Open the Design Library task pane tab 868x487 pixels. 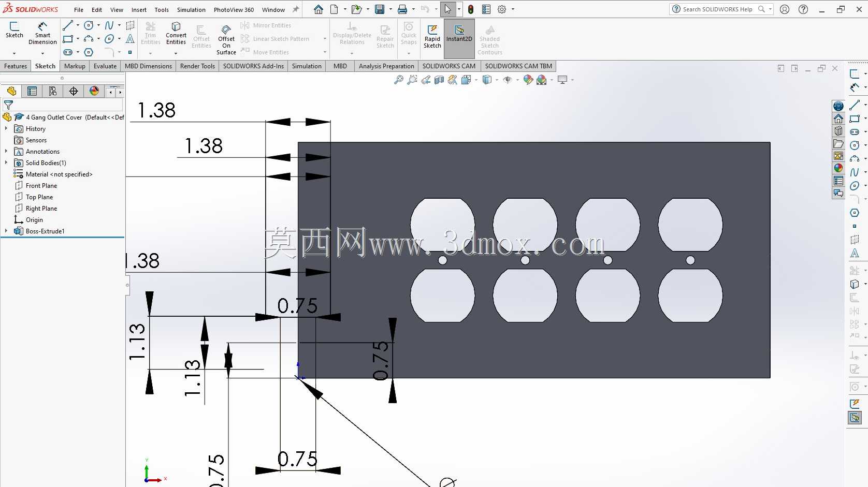[838, 131]
